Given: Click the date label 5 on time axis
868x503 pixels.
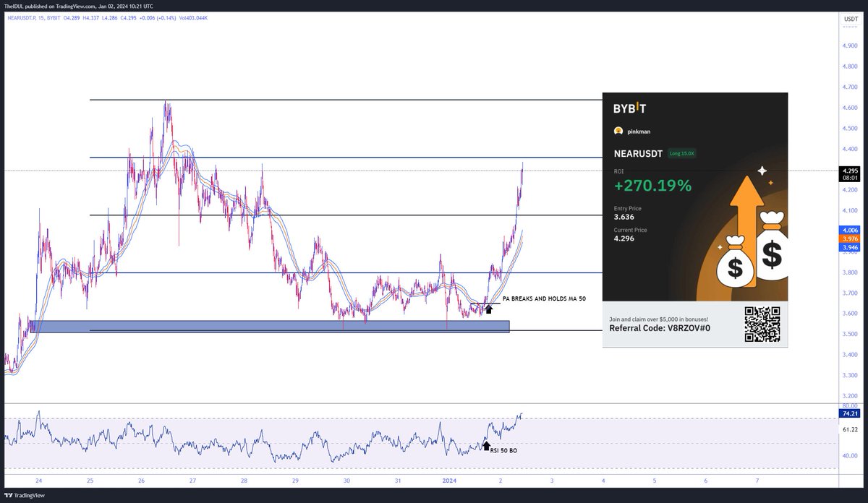Looking at the screenshot, I should click(x=655, y=481).
